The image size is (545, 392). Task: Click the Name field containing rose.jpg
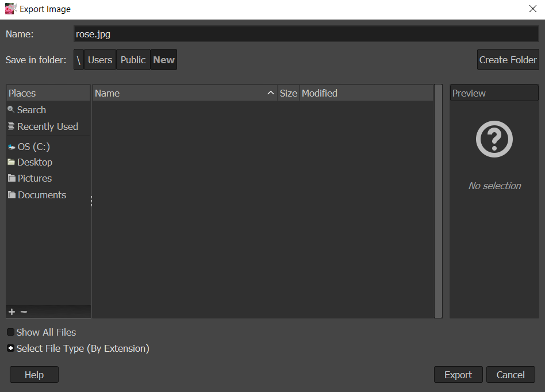[x=306, y=34]
